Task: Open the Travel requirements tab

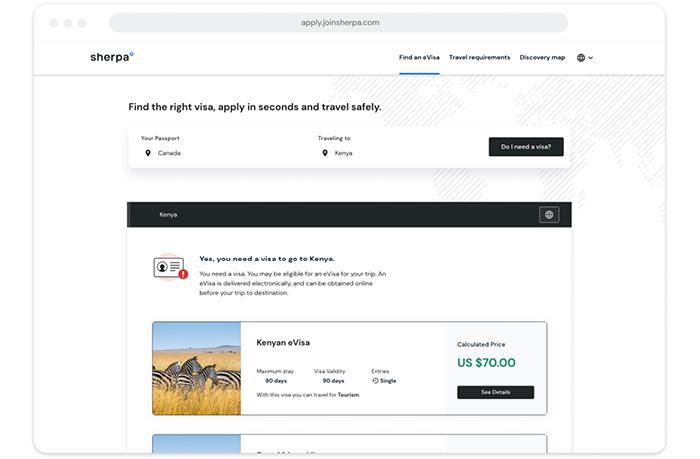Action: pos(479,58)
